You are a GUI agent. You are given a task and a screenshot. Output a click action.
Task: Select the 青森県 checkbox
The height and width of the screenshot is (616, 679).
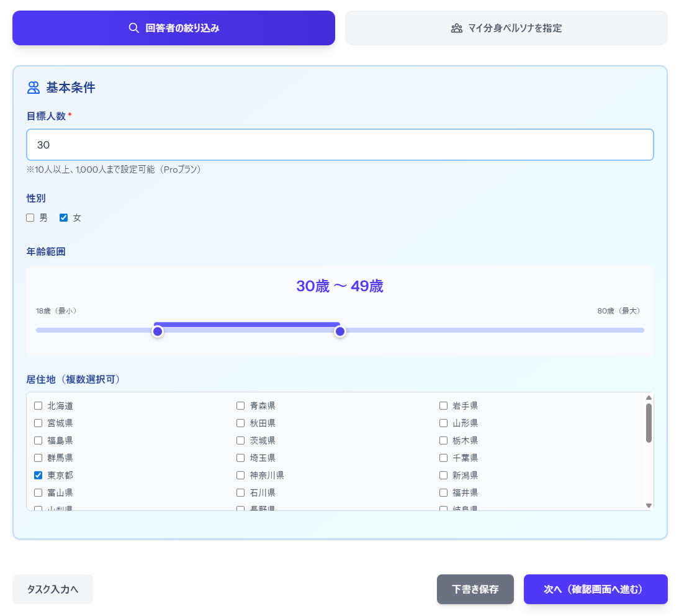[x=240, y=405]
